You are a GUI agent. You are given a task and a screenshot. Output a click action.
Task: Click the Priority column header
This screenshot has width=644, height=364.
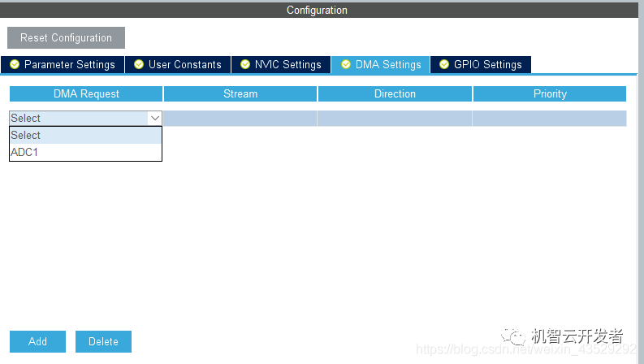(x=550, y=93)
